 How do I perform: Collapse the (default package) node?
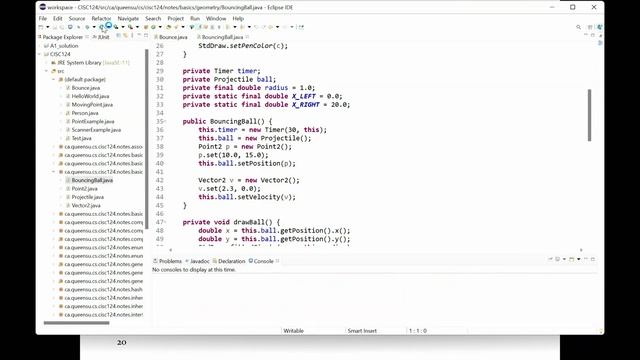53,80
